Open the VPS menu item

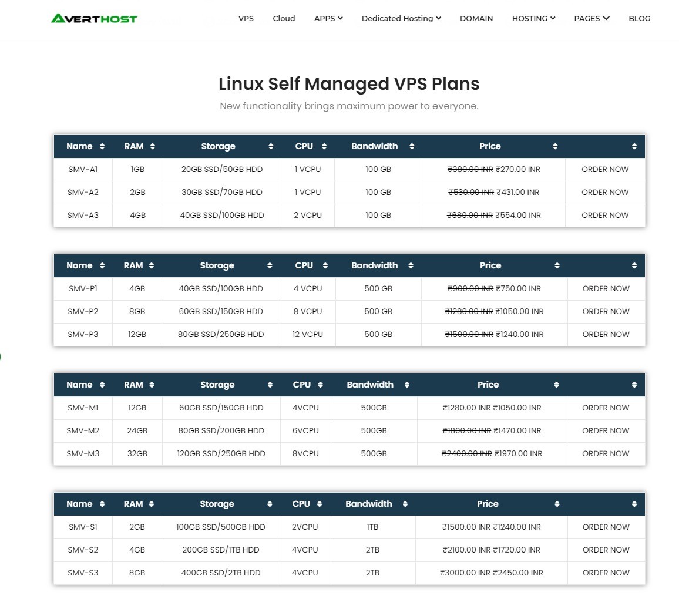click(246, 18)
